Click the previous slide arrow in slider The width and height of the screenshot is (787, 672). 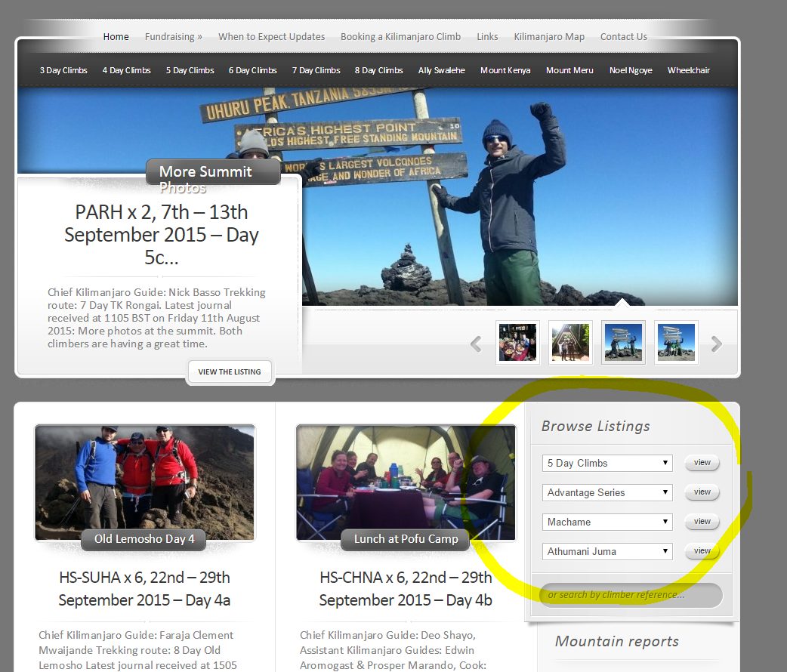(x=476, y=344)
